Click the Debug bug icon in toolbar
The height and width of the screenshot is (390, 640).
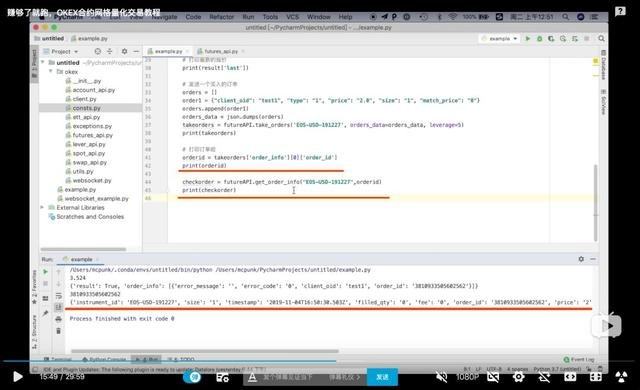[540, 38]
